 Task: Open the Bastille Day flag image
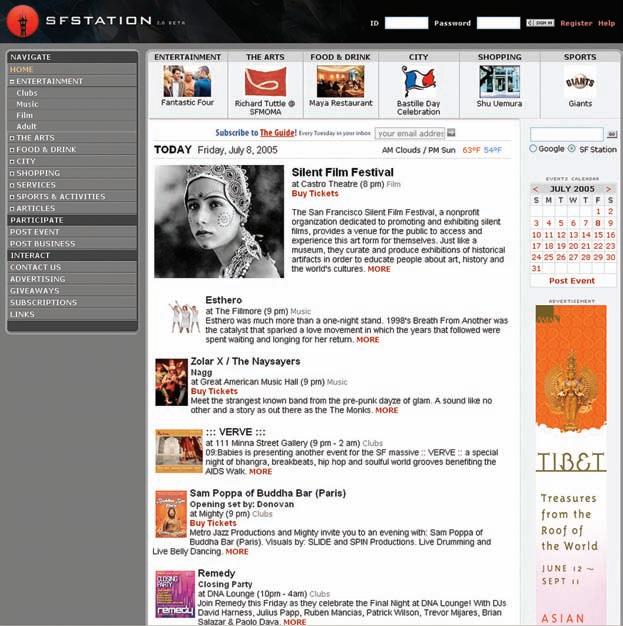tap(418, 82)
